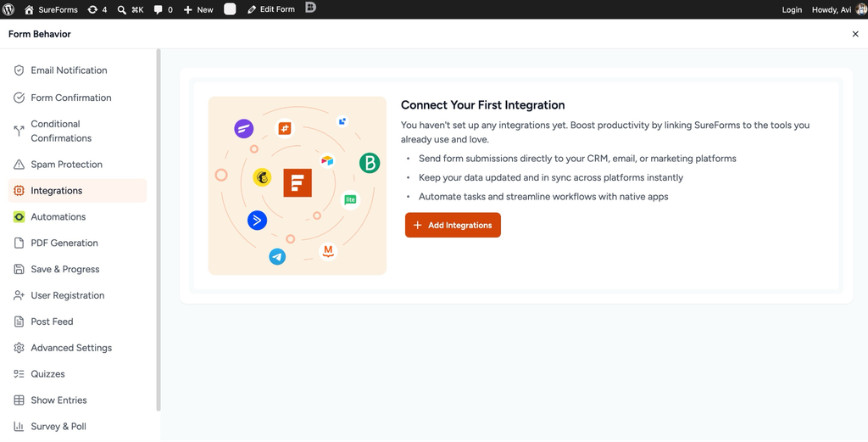Screen dimensions: 868x442
Task: Open the search magnifier icon
Action: click(x=122, y=9)
